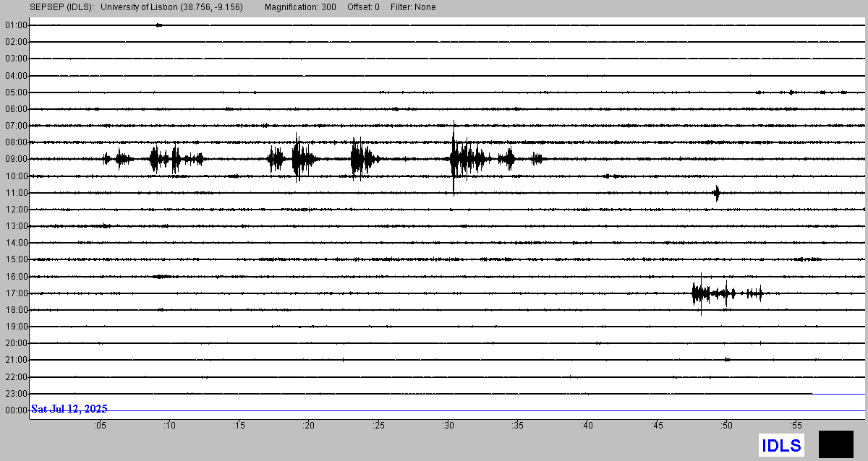
Task: Click the 06:00 hour label
Action: [x=14, y=109]
